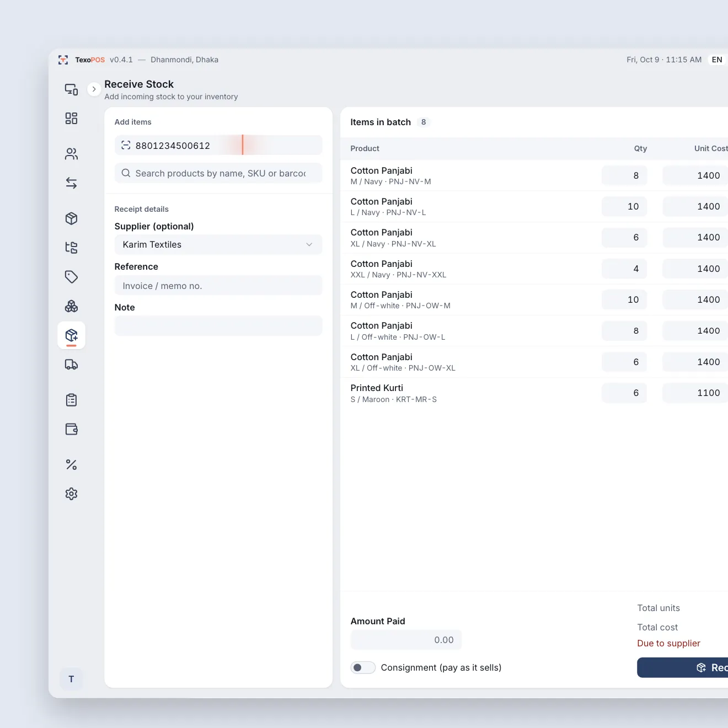Screen dimensions: 728x728
Task: Open the clipboard list icon in sidebar
Action: tap(71, 400)
